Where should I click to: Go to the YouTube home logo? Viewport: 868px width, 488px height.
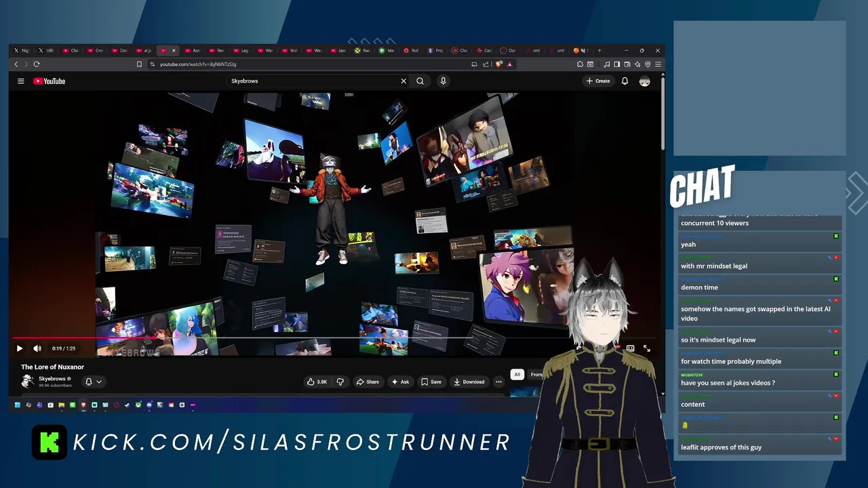[x=50, y=81]
